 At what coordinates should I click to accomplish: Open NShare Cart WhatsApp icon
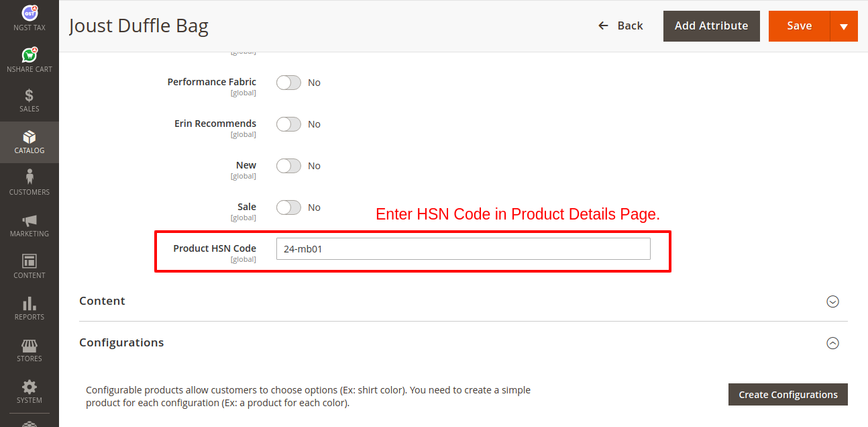coord(30,55)
